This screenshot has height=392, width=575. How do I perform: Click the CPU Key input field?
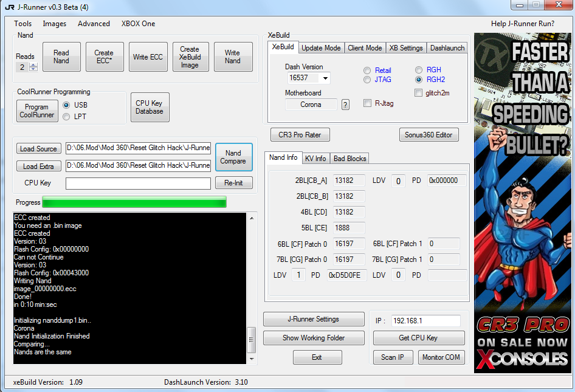(x=138, y=183)
